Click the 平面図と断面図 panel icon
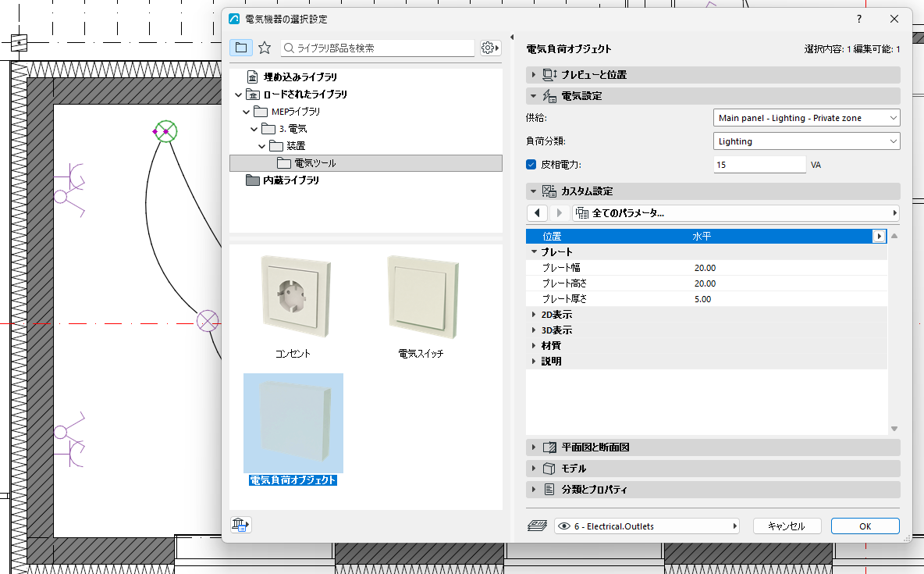The height and width of the screenshot is (574, 924). tap(549, 447)
